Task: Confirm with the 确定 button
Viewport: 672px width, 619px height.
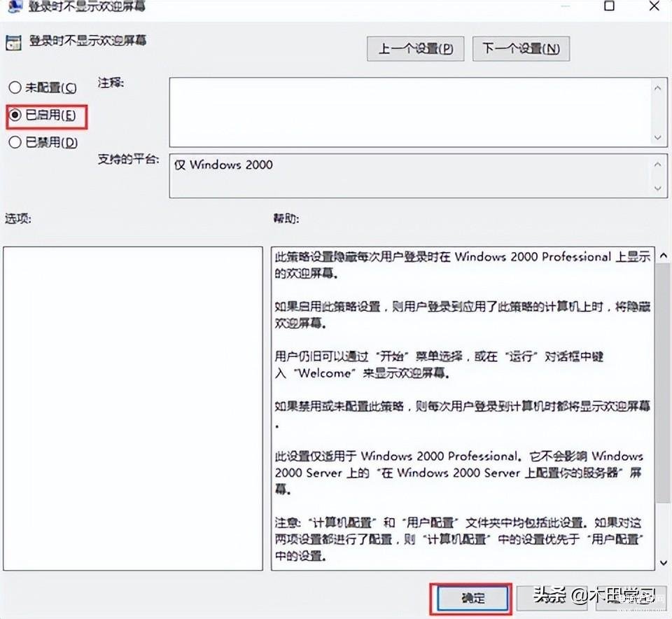Action: (x=472, y=598)
